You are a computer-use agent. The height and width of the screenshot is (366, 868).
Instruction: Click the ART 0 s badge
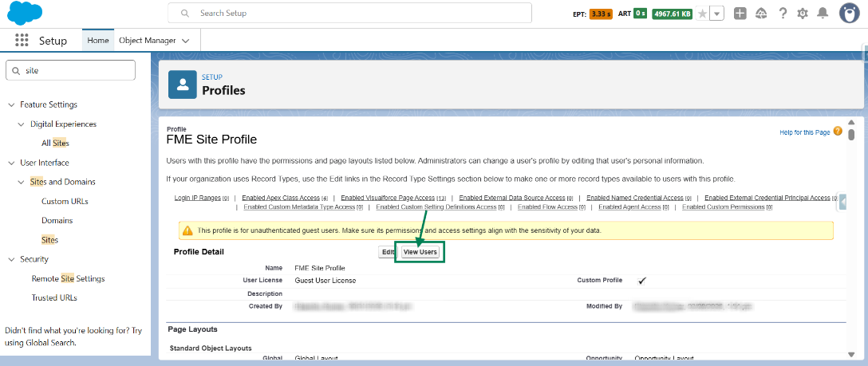[x=640, y=14]
